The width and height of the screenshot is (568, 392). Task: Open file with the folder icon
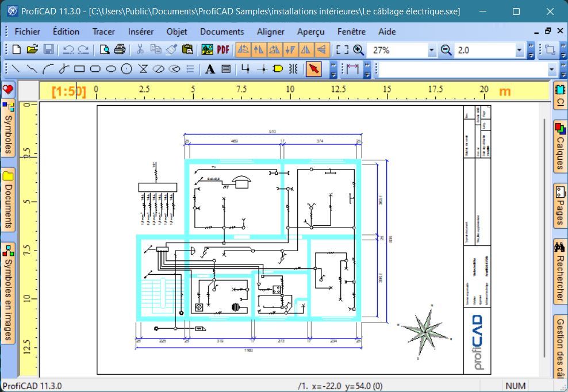coord(32,49)
